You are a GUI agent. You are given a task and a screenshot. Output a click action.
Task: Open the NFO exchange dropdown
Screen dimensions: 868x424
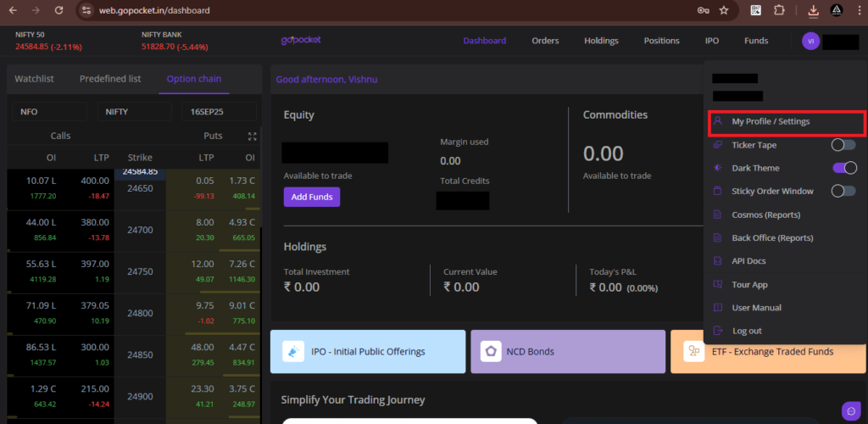pyautogui.click(x=49, y=112)
